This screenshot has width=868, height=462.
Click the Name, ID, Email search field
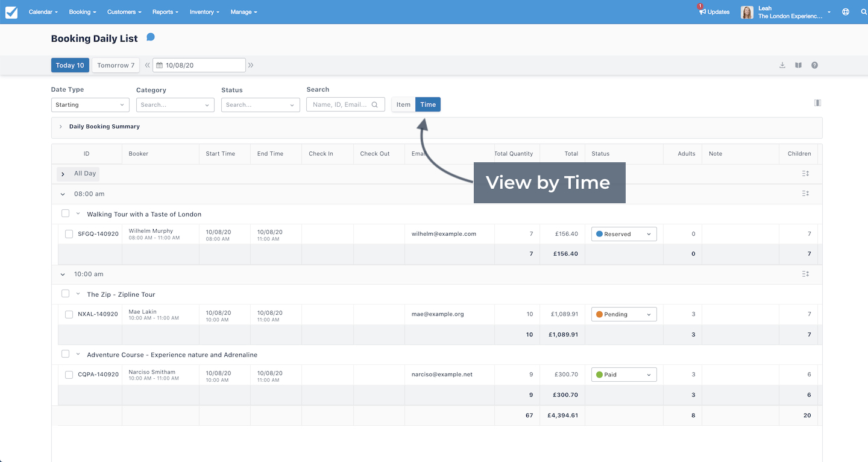pyautogui.click(x=345, y=104)
